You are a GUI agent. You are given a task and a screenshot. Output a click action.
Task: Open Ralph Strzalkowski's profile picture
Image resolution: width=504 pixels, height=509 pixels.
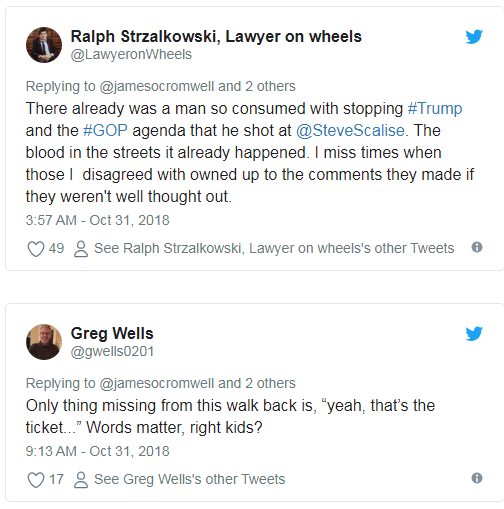coord(44,45)
